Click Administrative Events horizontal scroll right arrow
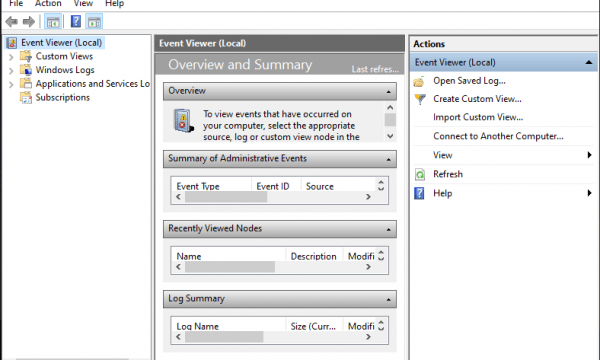The width and height of the screenshot is (600, 360). pyautogui.click(x=368, y=197)
